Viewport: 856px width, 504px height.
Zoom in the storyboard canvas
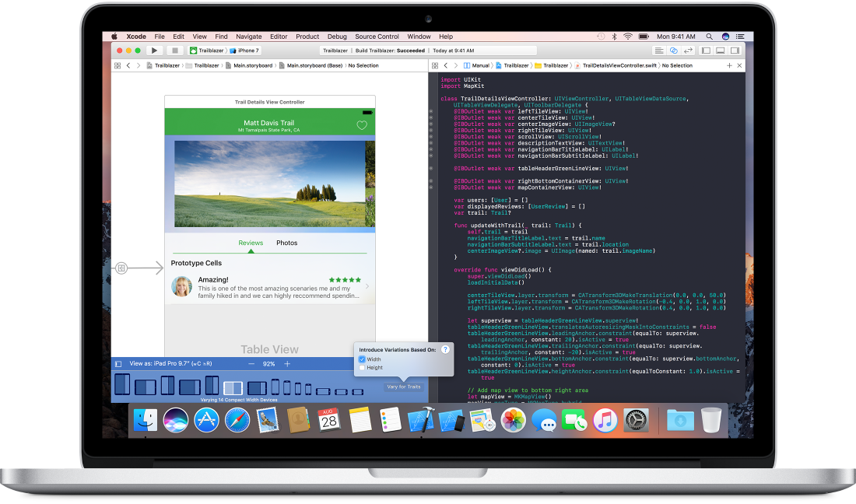pos(287,364)
